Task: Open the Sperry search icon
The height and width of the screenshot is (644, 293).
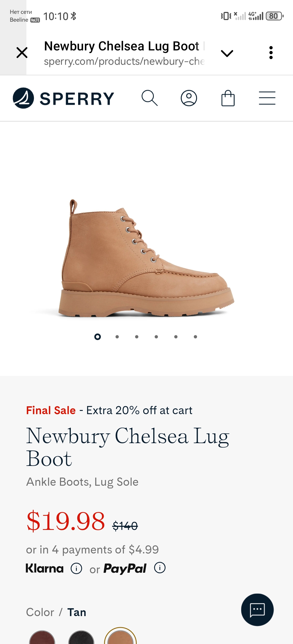Action: [149, 98]
